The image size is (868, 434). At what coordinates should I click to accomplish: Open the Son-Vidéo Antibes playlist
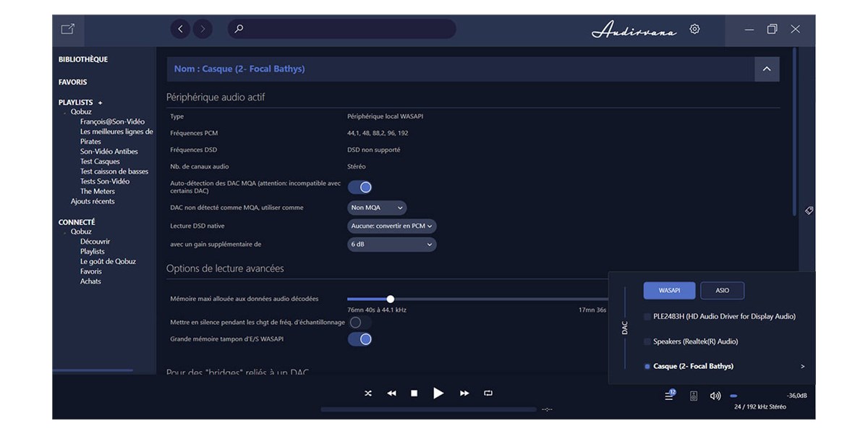(109, 152)
